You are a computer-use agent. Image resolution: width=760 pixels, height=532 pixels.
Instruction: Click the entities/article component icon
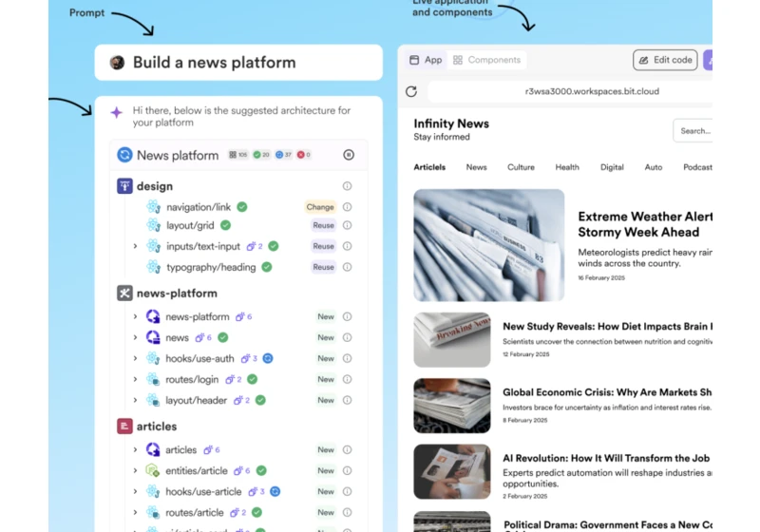(153, 470)
